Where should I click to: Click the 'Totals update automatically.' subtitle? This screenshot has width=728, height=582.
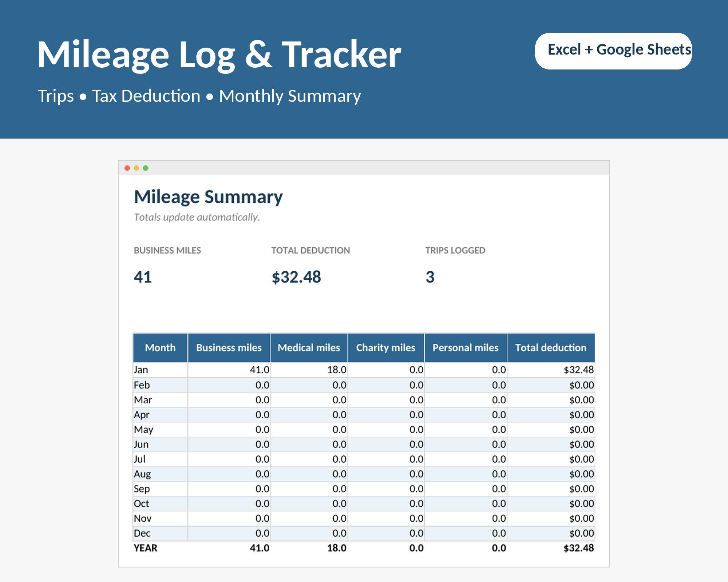click(197, 217)
